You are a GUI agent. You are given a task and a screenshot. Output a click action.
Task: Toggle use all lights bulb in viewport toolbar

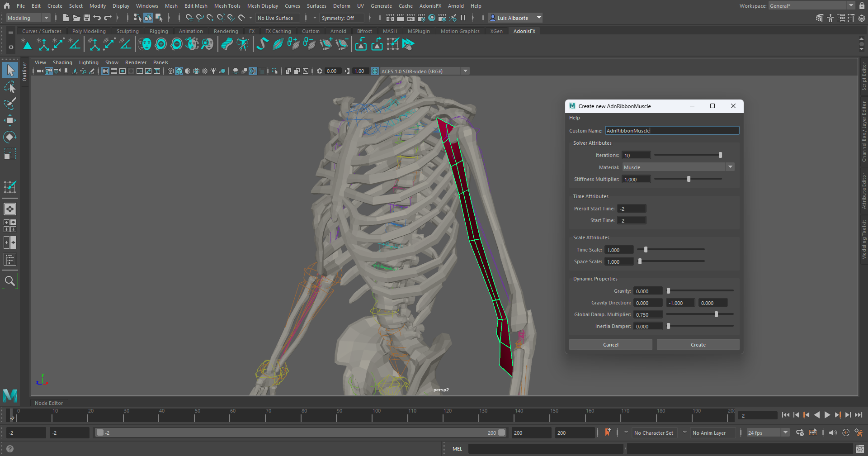click(x=213, y=71)
